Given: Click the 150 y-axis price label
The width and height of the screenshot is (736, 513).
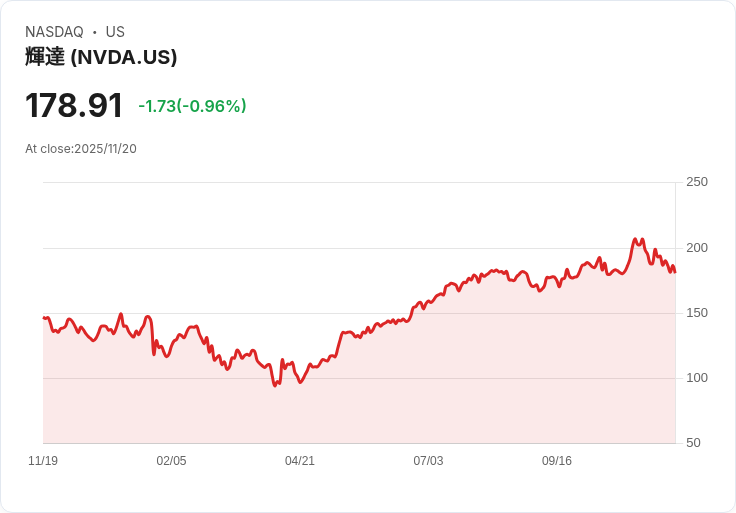Looking at the screenshot, I should click(x=697, y=313).
